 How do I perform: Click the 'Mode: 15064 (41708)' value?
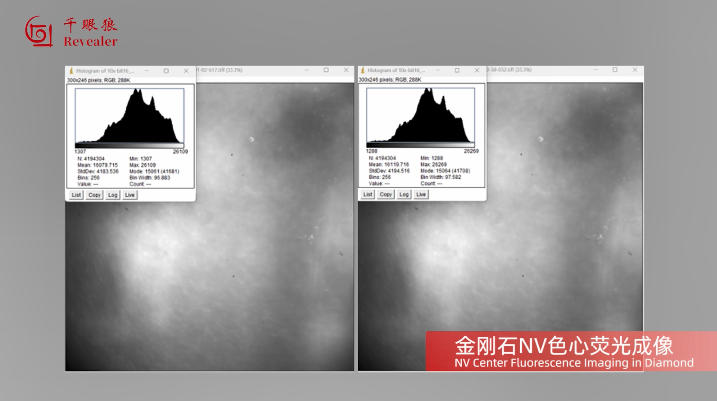[x=445, y=171]
